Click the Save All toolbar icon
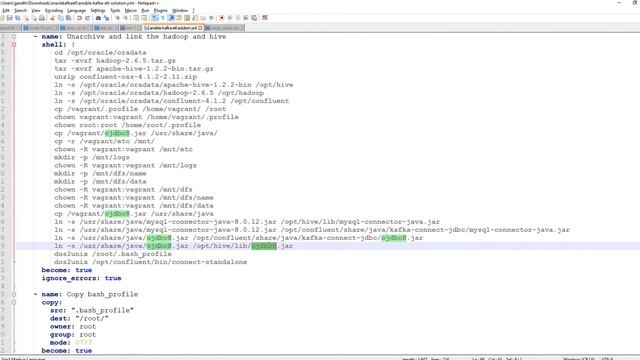The width and height of the screenshot is (640, 360). click(18, 18)
